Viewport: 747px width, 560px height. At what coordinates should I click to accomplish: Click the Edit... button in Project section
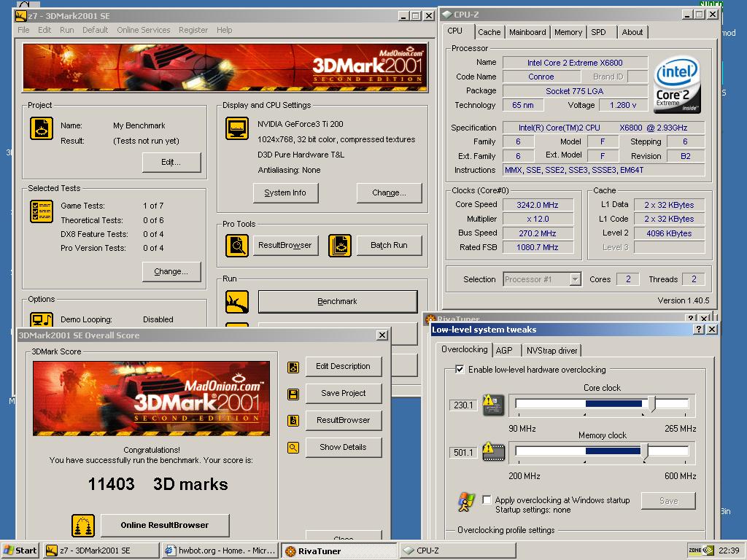171,163
